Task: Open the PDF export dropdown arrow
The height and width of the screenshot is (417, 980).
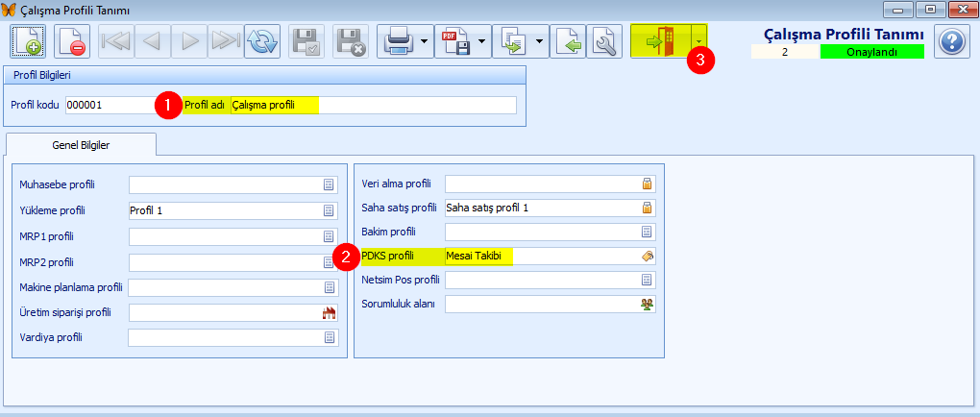Action: click(x=482, y=41)
